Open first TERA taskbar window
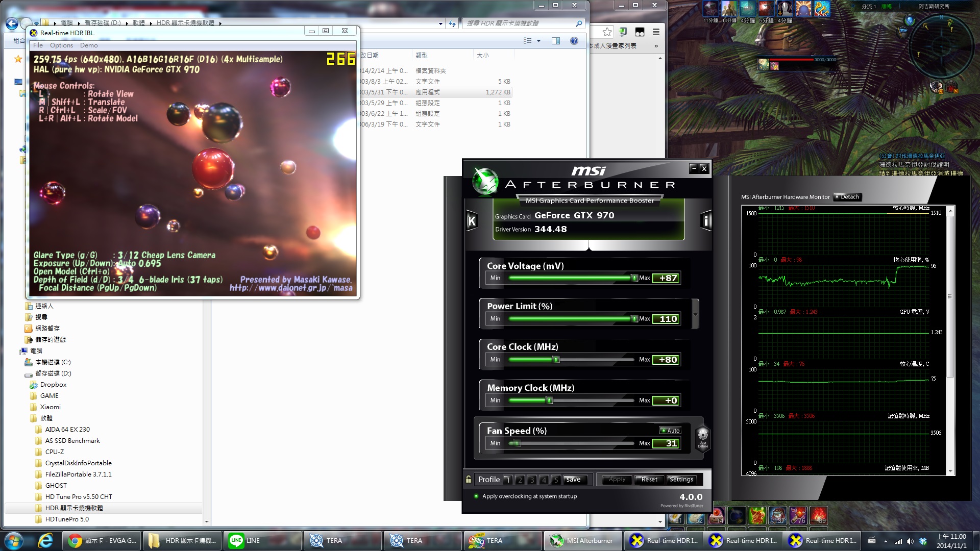The image size is (980, 551). (342, 541)
